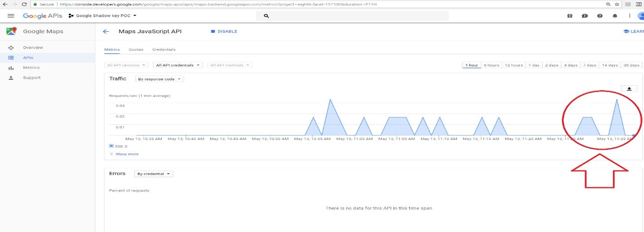Open the All API versions dropdown
The height and width of the screenshot is (232, 644).
126,65
